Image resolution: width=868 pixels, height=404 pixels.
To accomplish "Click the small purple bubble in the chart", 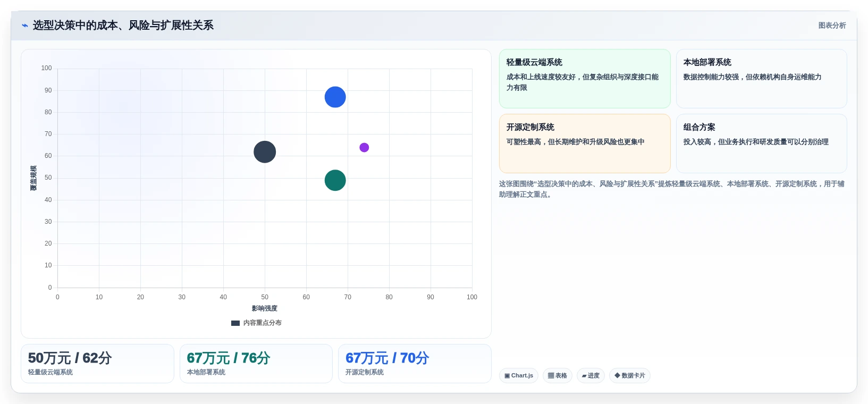I will click(x=364, y=147).
